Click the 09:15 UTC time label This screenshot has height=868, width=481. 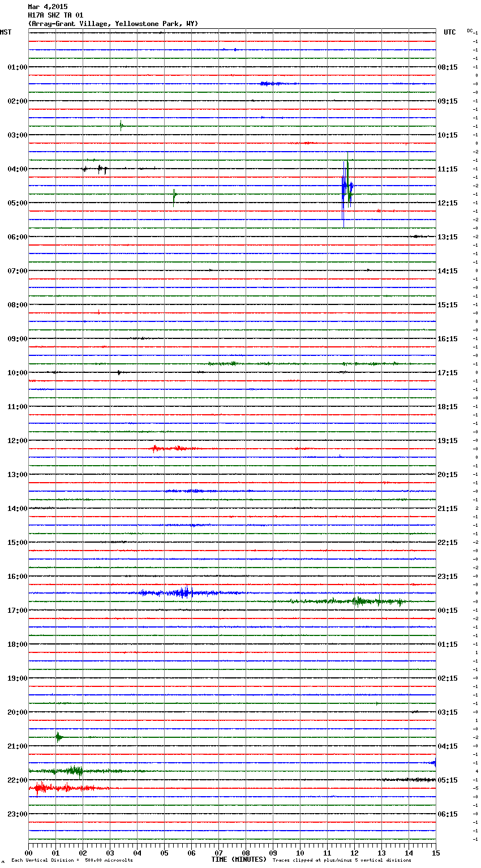coord(448,101)
